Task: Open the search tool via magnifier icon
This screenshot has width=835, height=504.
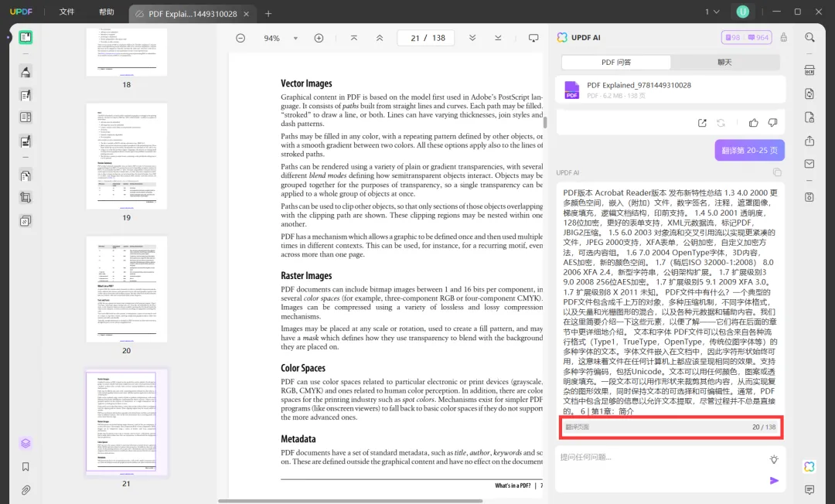Action: coord(809,36)
